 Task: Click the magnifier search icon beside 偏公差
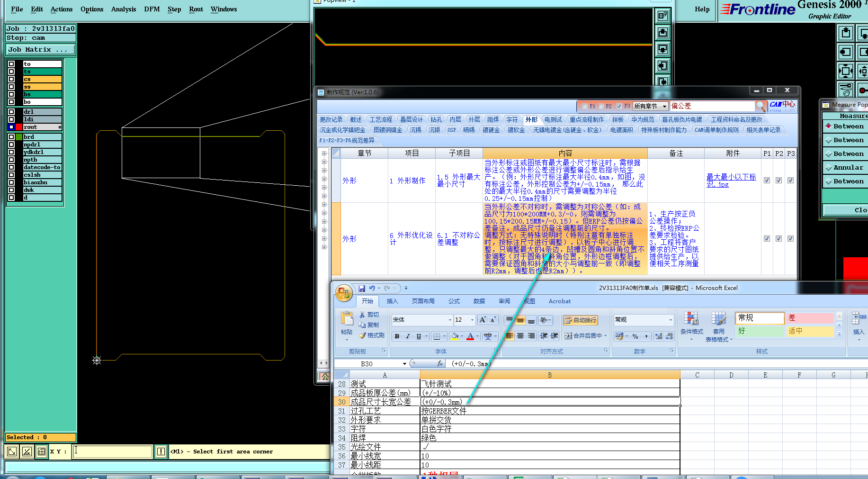pos(760,106)
